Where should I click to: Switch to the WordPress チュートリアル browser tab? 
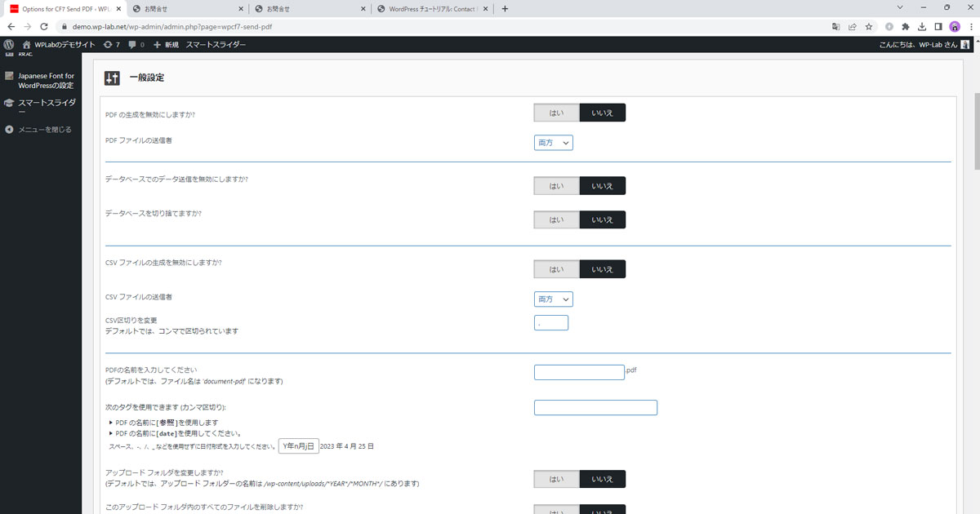coord(430,9)
